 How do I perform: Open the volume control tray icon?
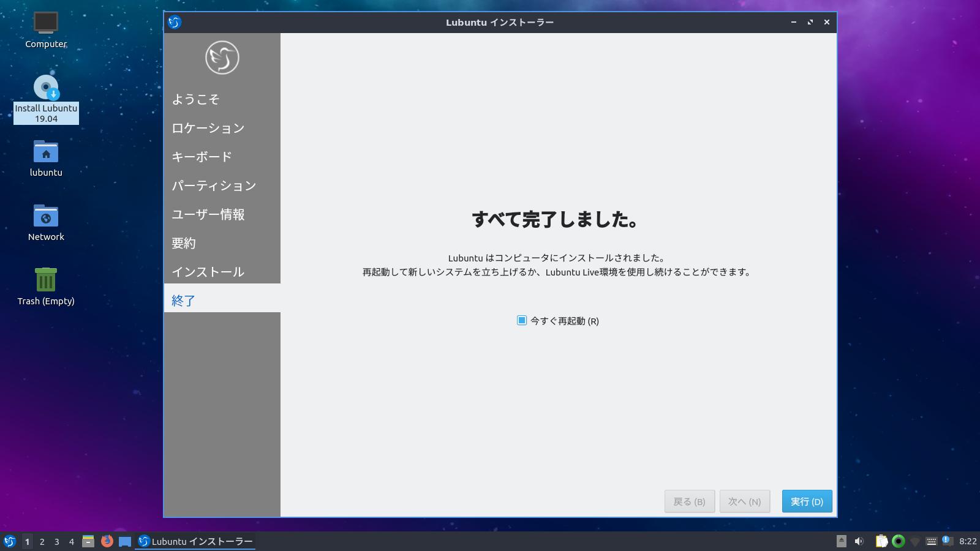click(x=859, y=541)
